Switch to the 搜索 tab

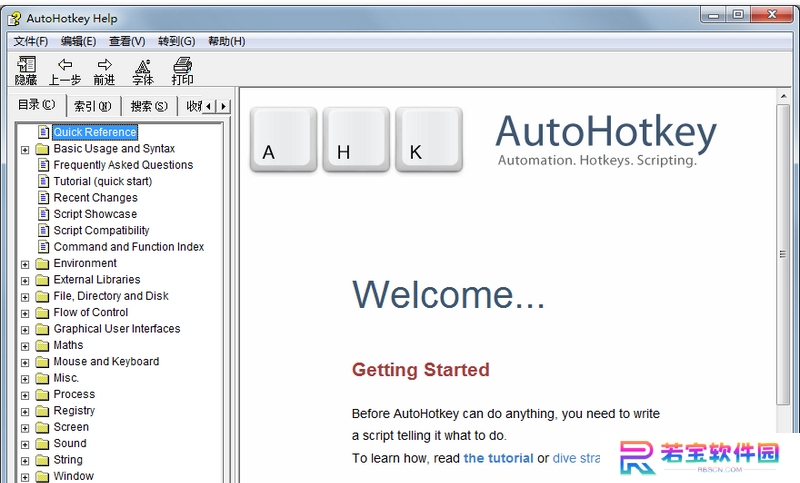point(149,106)
